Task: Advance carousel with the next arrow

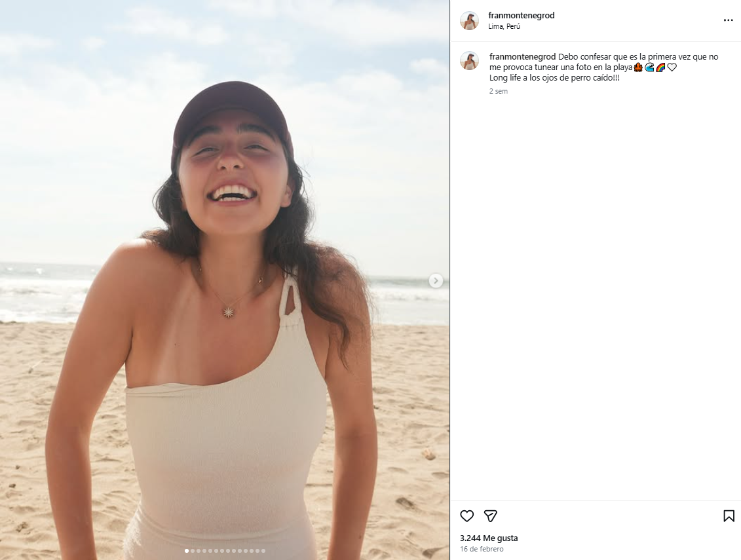Action: pos(436,280)
